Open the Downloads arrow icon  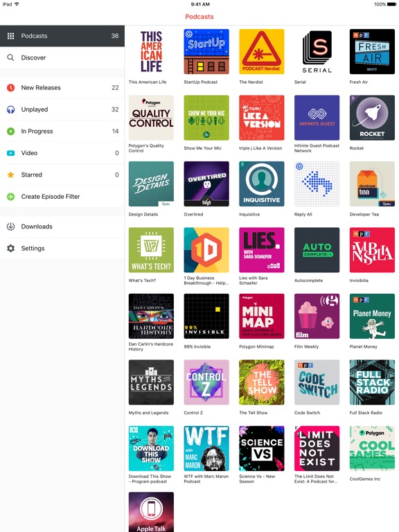point(10,227)
